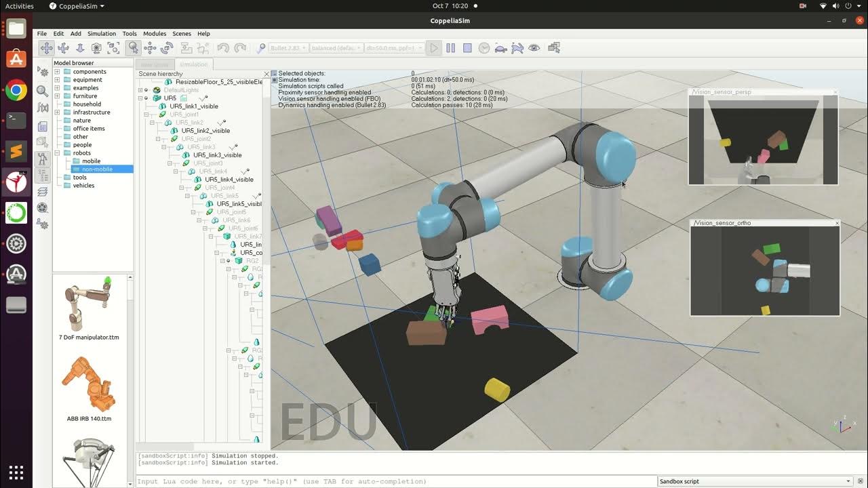This screenshot has width=868, height=488.
Task: Open the video recorder icon
Action: tap(42, 208)
